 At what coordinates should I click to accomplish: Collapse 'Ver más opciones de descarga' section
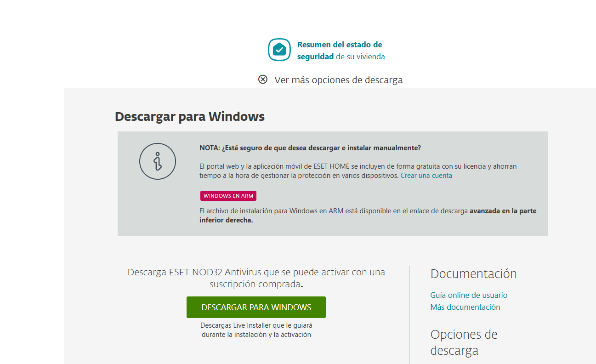point(338,80)
